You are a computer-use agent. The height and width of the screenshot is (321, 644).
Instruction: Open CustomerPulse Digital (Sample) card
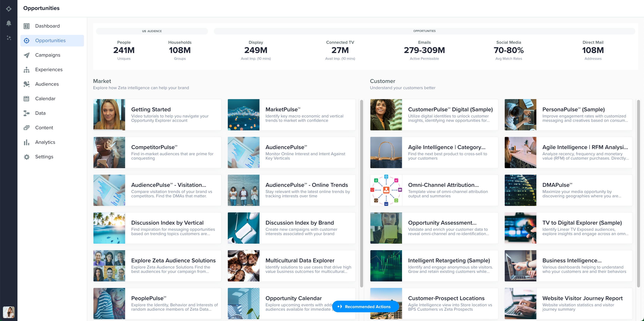[434, 115]
